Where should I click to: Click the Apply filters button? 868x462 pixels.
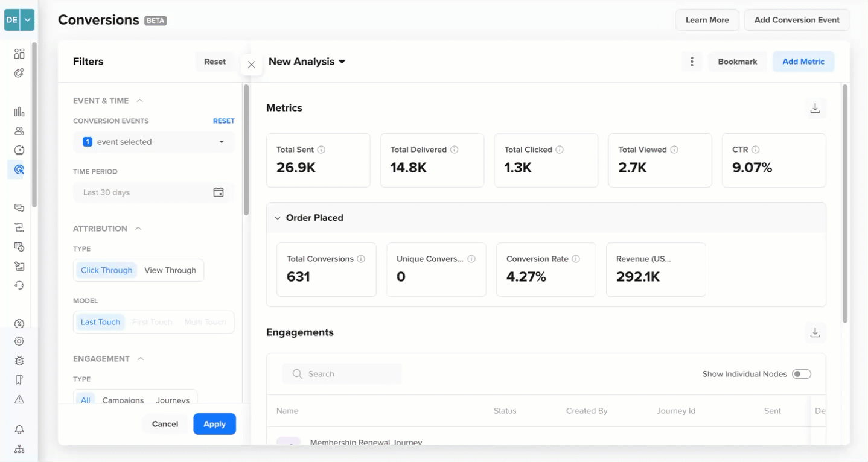[x=214, y=424]
